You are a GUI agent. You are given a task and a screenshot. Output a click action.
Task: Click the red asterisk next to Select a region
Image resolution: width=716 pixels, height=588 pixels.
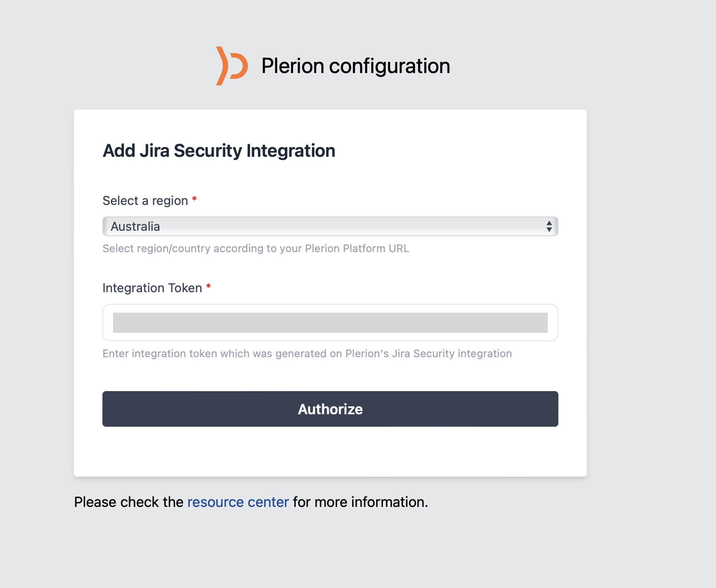coord(195,200)
